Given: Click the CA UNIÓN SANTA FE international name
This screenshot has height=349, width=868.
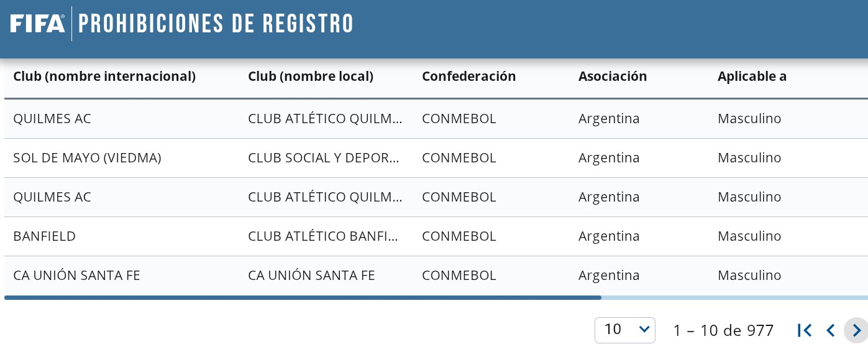Looking at the screenshot, I should 76,276.
